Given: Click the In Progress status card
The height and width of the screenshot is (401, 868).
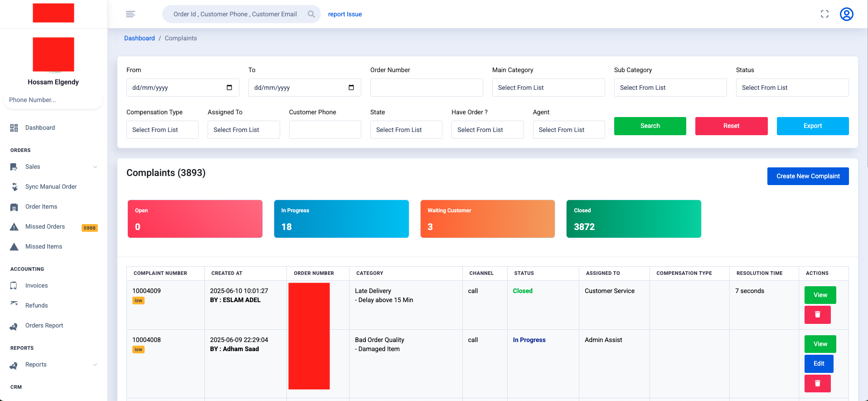Looking at the screenshot, I should click(x=341, y=219).
